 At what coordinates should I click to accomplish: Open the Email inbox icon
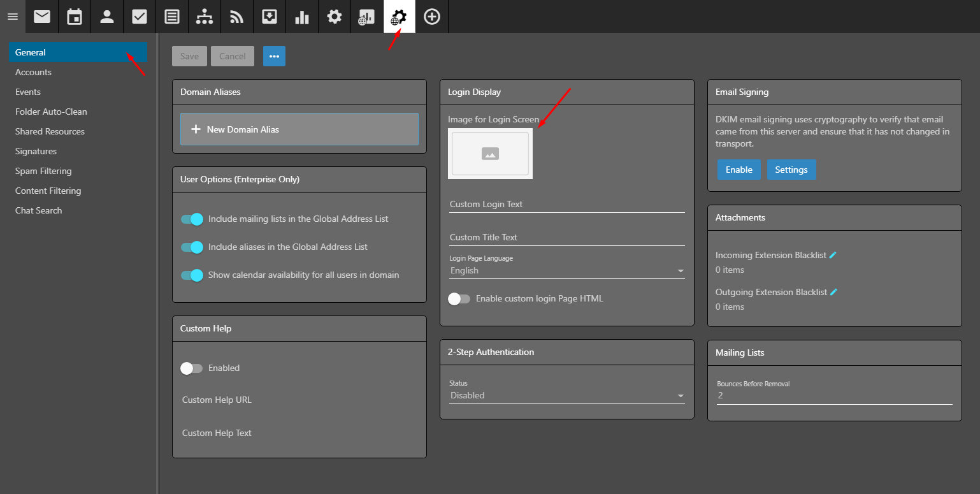(x=42, y=17)
